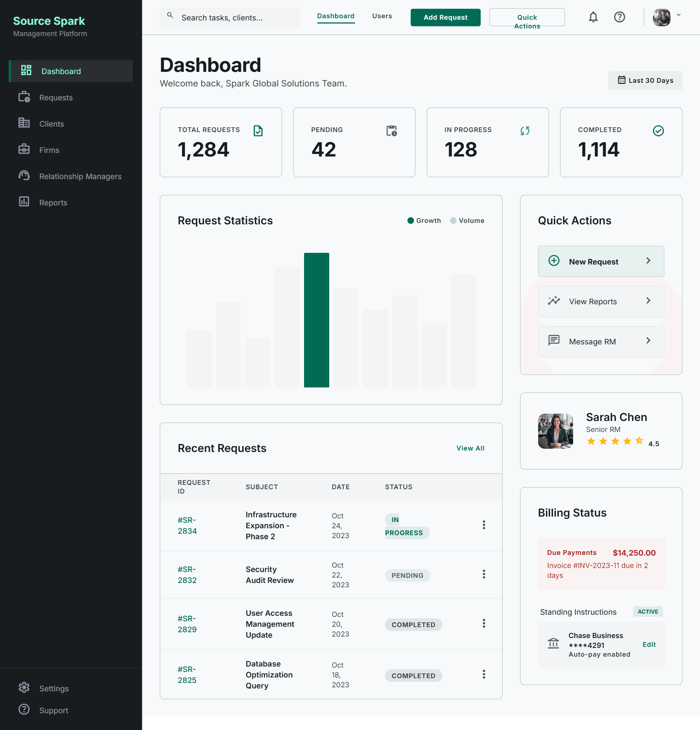This screenshot has width=700, height=730.
Task: Click the user avatar in header
Action: coord(661,17)
